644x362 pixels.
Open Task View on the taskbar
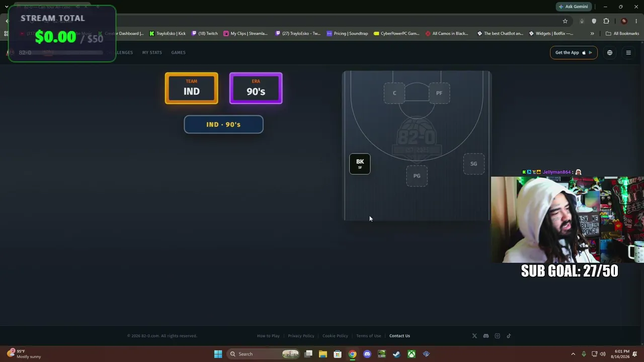click(x=308, y=354)
